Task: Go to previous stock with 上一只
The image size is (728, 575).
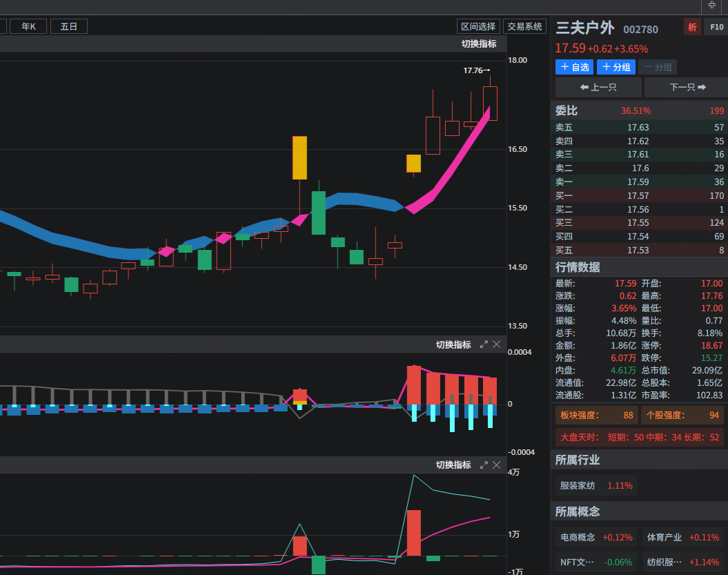Action: 598,88
